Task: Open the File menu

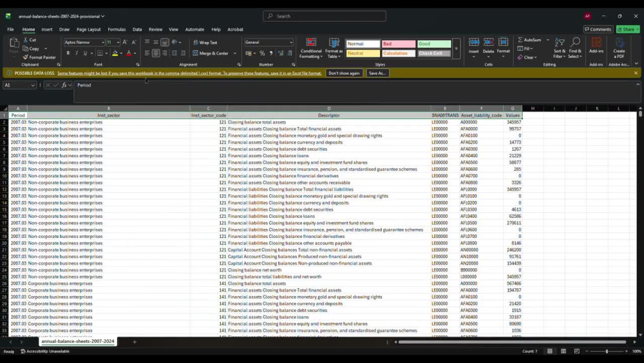Action: pyautogui.click(x=10, y=30)
